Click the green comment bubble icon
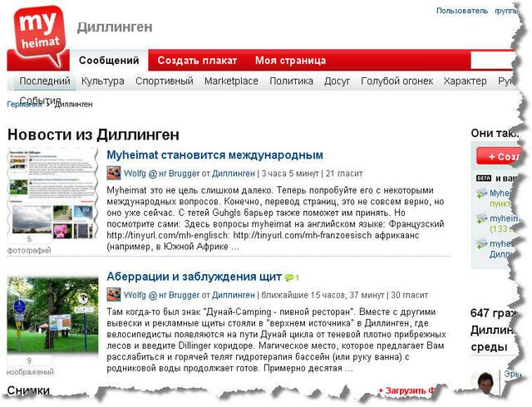Screen dimensions: 532x407 [x=289, y=277]
